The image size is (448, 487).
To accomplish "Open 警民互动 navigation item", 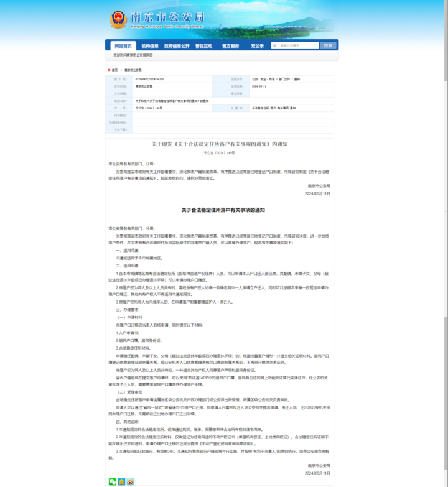I will [203, 46].
